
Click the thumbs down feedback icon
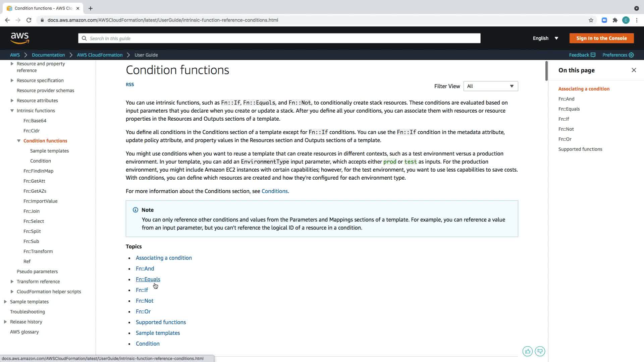pos(540,351)
